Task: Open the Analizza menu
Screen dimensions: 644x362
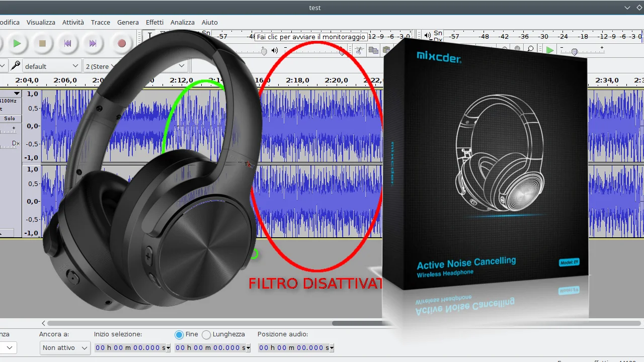Action: coord(183,22)
